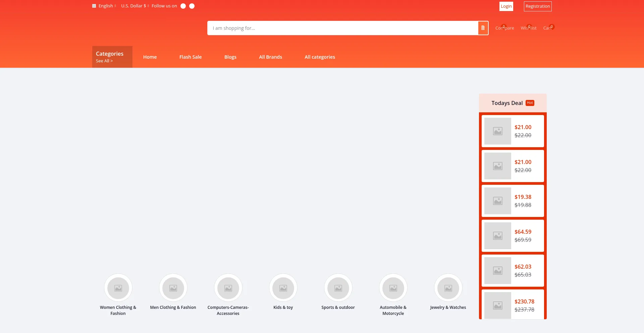The image size is (644, 333).
Task: Select the Women Clothing & Fashion category icon
Action: point(118,288)
